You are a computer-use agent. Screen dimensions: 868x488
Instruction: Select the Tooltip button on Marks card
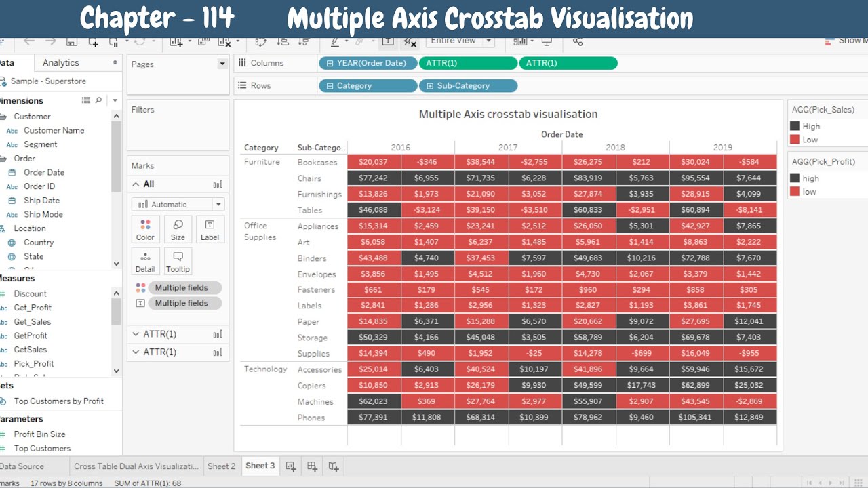coord(178,261)
